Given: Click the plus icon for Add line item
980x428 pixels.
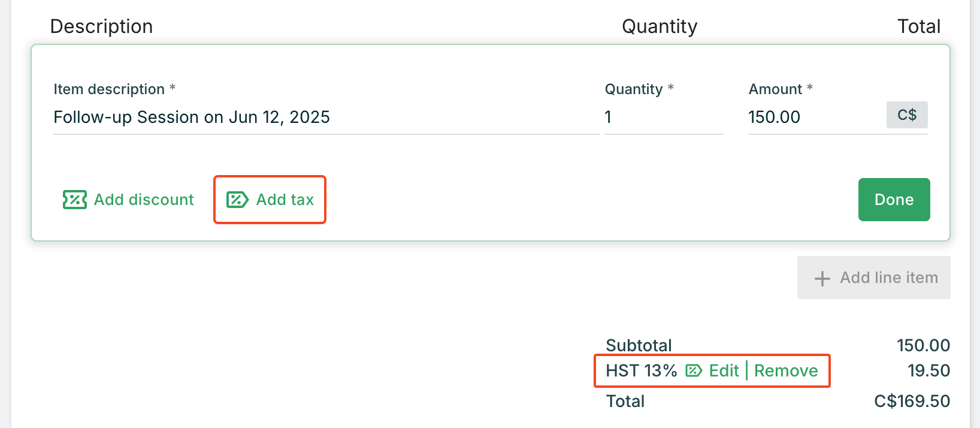Looking at the screenshot, I should (822, 278).
